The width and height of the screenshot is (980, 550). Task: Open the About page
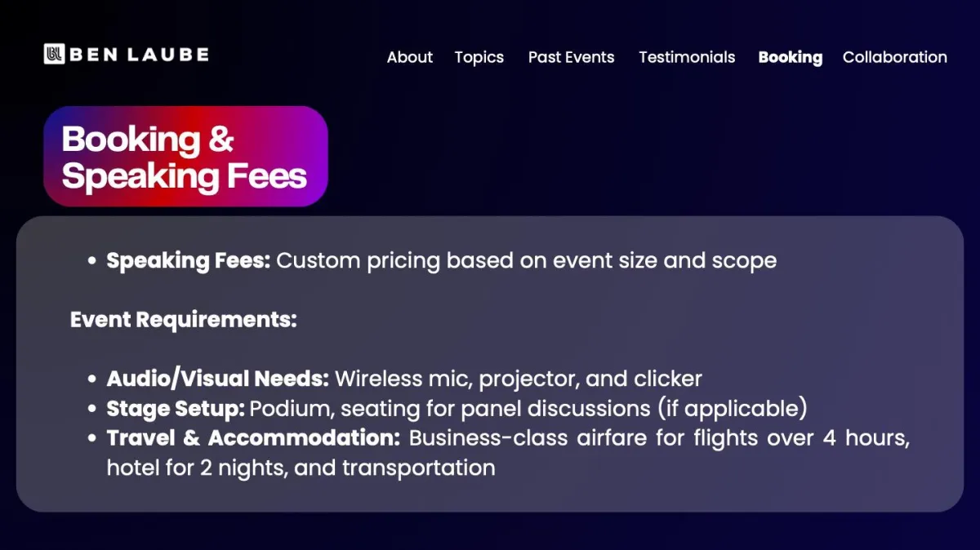click(410, 57)
